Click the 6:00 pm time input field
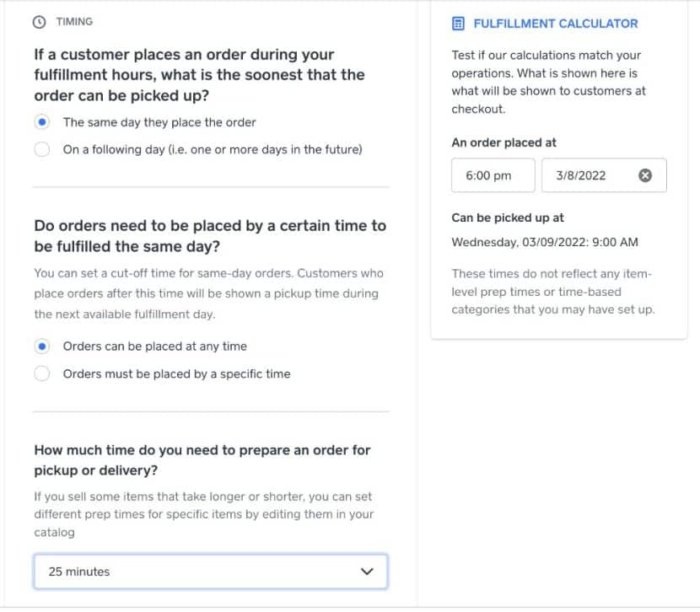The width and height of the screenshot is (700, 612). click(x=493, y=175)
